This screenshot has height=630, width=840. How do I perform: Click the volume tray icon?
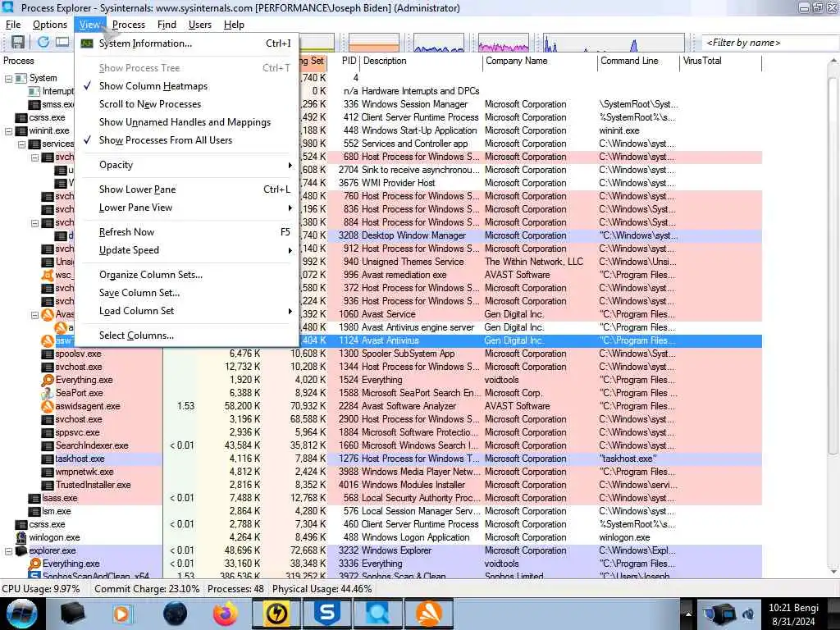[x=748, y=614]
